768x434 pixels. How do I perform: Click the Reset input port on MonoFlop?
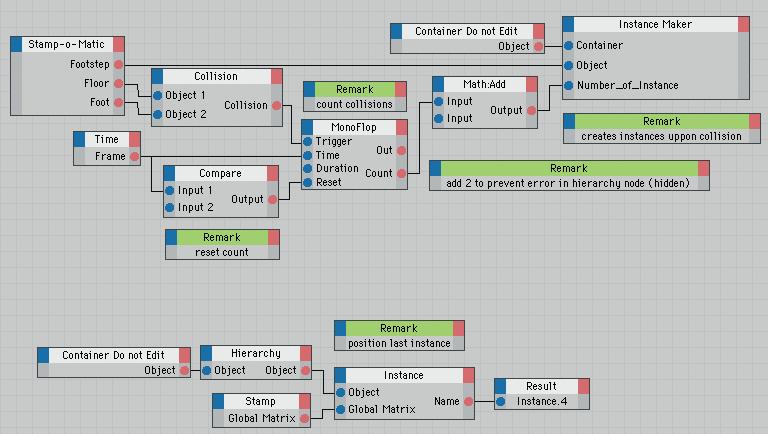[308, 182]
